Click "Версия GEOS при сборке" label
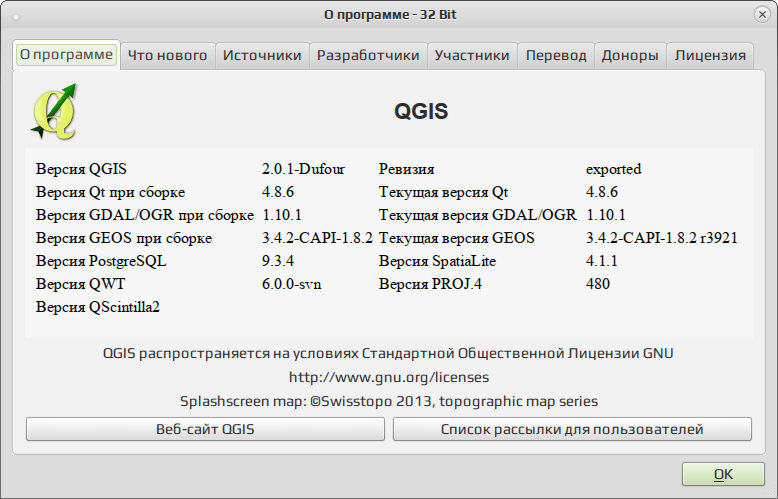 [x=124, y=238]
